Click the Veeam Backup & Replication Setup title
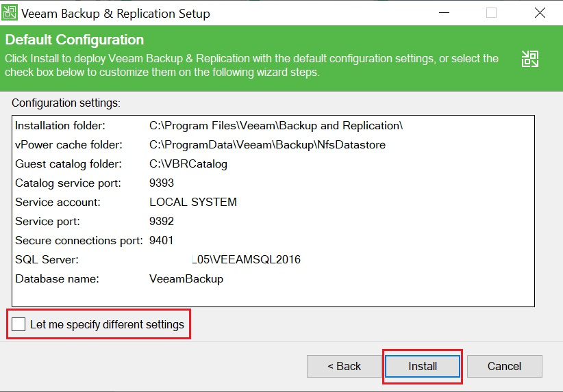Screen dimensions: 563x392 coord(116,14)
